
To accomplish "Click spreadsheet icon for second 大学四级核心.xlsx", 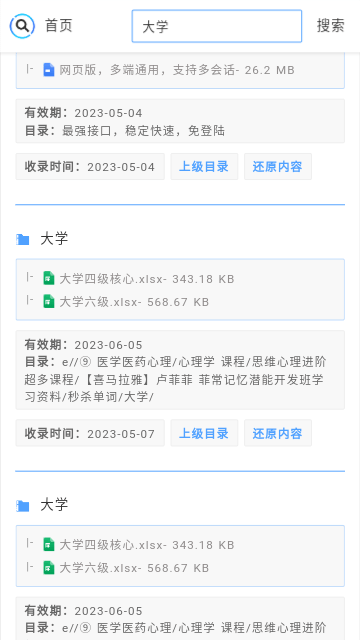I will click(x=49, y=545).
